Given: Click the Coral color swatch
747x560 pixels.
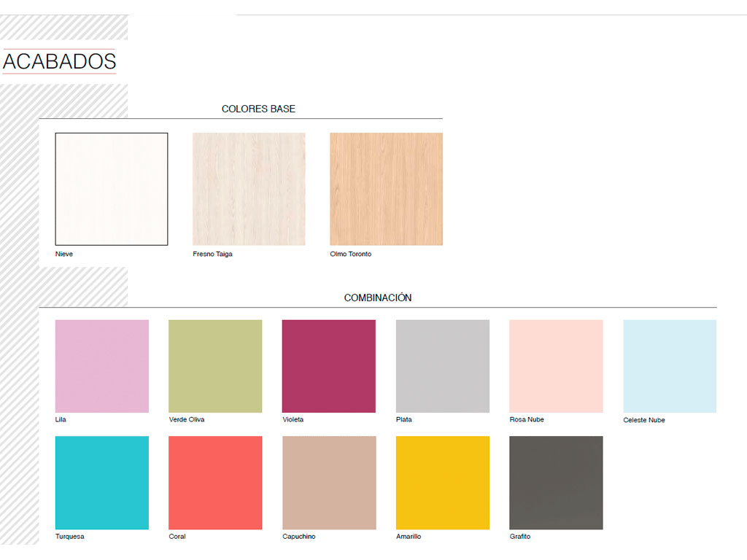Looking at the screenshot, I should pyautogui.click(x=215, y=483).
